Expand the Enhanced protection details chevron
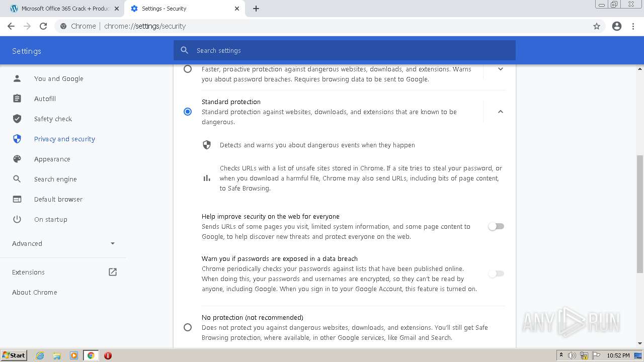This screenshot has height=362, width=644. tap(501, 69)
